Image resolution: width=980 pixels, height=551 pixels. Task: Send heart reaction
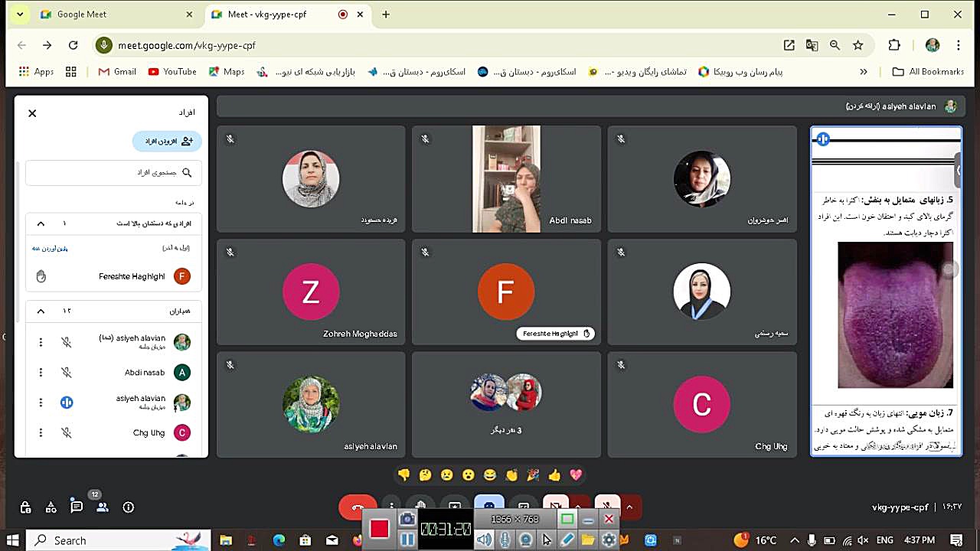click(576, 475)
